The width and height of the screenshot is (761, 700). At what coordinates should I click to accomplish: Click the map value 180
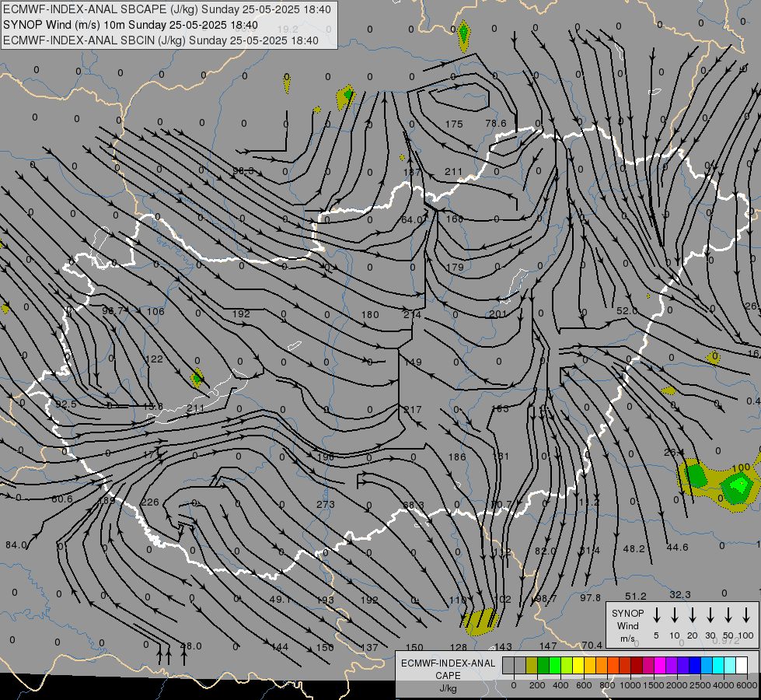pyautogui.click(x=370, y=315)
